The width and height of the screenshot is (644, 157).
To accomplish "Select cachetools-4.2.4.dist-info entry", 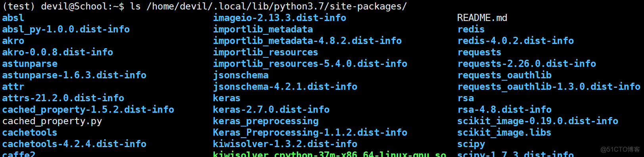I will 74,144.
